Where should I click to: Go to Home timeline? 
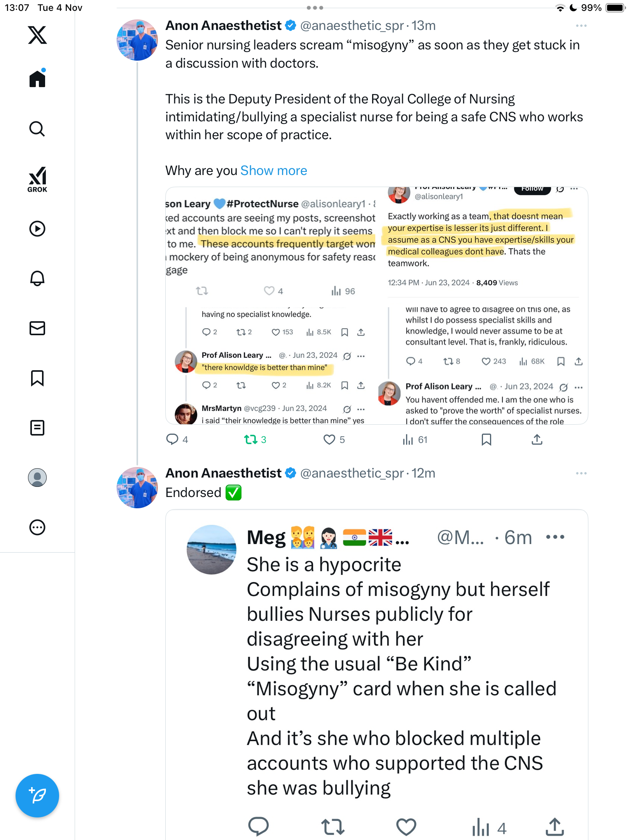pyautogui.click(x=37, y=79)
